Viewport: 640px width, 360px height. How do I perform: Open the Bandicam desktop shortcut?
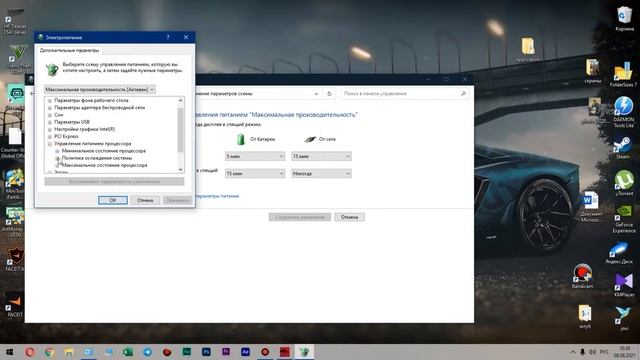pyautogui.click(x=582, y=276)
